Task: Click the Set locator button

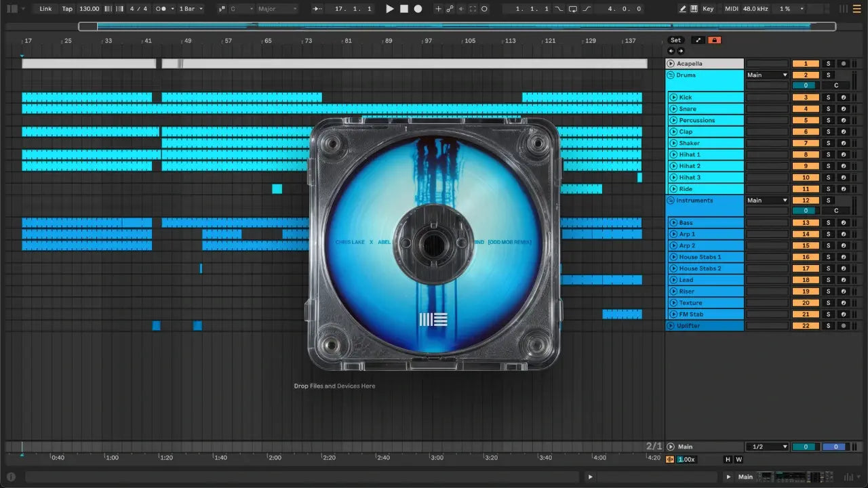Action: 676,40
